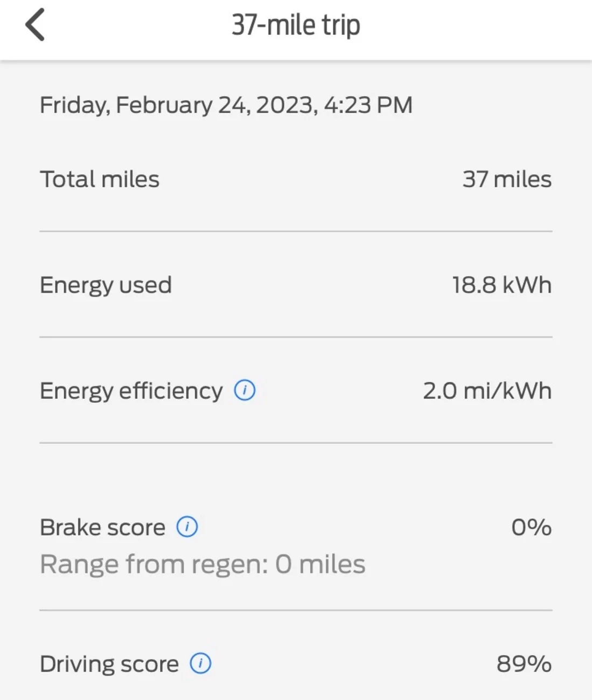Tap the "Range from regen" label
Image resolution: width=592 pixels, height=700 pixels.
[x=154, y=564]
